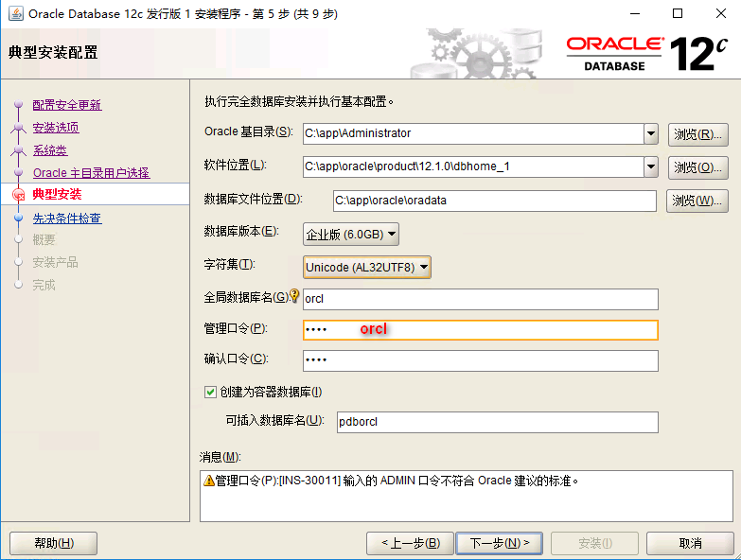This screenshot has width=741, height=560.
Task: Click 浏览(W) button for database files
Action: (697, 201)
